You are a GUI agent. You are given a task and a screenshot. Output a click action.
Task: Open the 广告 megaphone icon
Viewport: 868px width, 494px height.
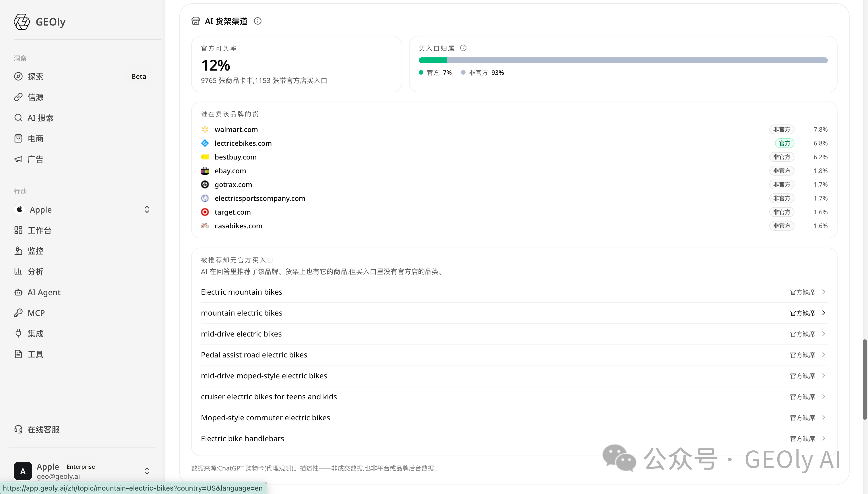click(x=18, y=159)
